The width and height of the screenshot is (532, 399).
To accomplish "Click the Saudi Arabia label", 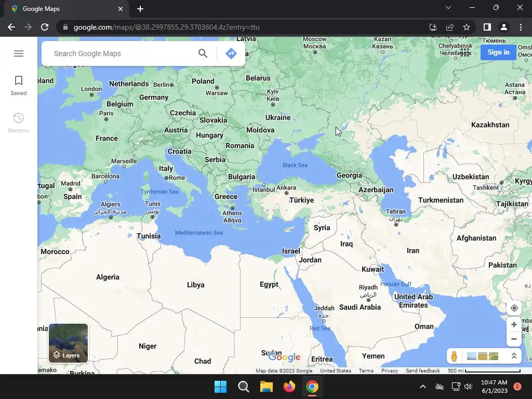I will pyautogui.click(x=360, y=308).
